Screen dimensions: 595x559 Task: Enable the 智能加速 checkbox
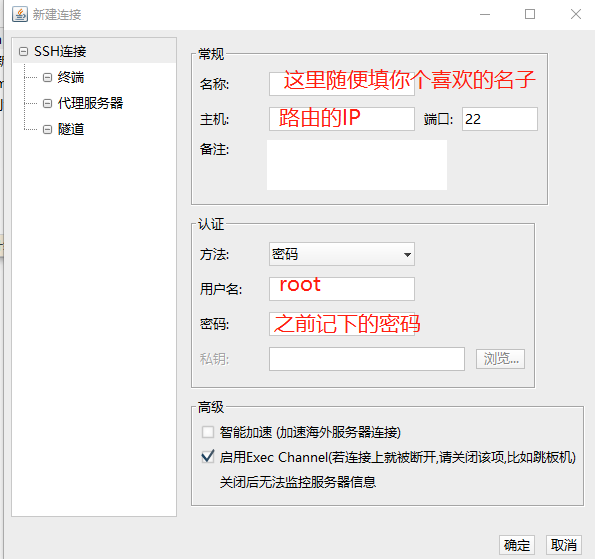(x=208, y=432)
